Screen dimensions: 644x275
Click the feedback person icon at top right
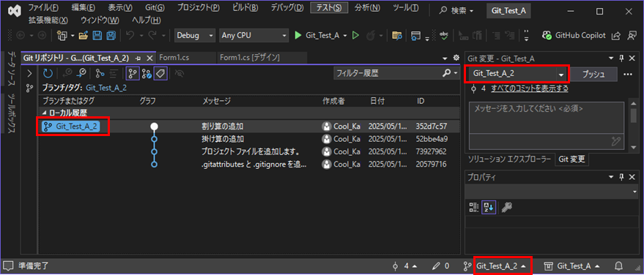pyautogui.click(x=632, y=36)
